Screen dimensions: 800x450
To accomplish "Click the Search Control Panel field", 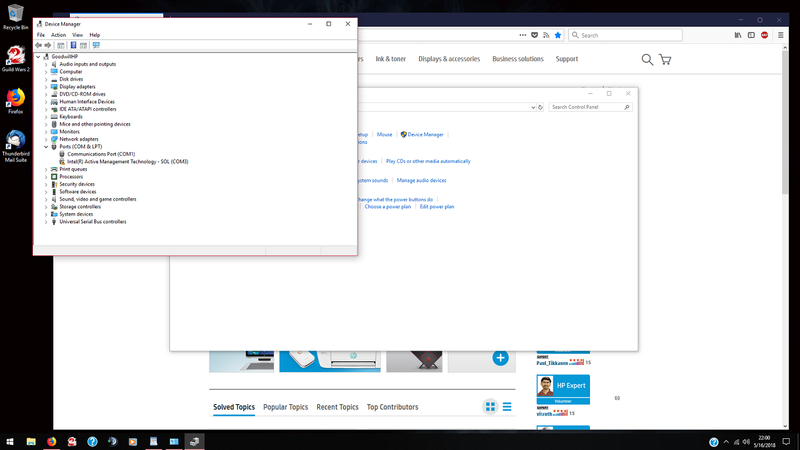I will pyautogui.click(x=590, y=107).
